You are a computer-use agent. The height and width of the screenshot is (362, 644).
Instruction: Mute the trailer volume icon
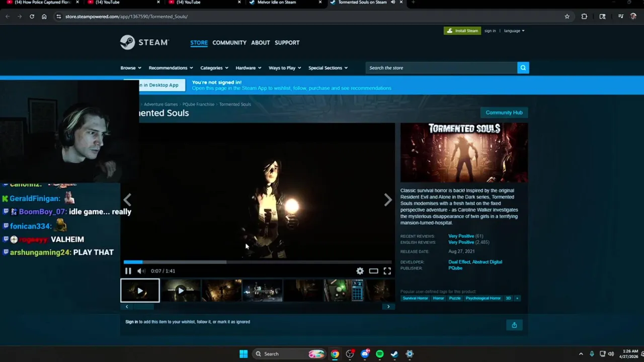[x=141, y=271]
